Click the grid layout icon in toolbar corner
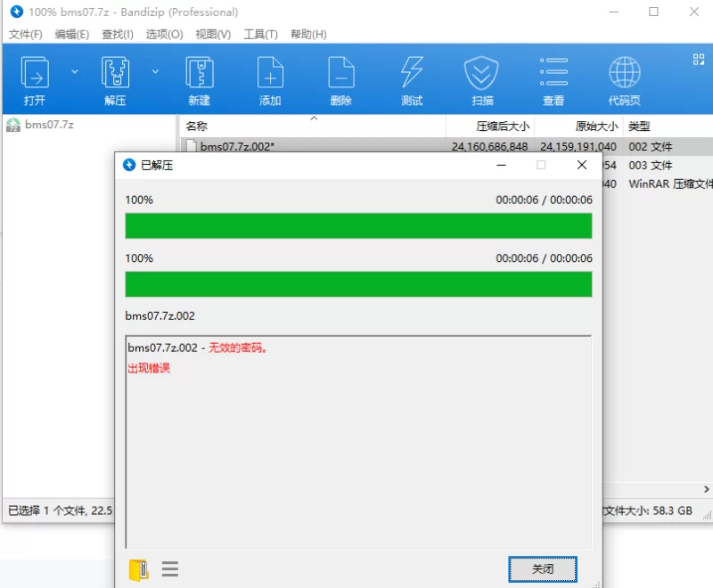This screenshot has height=588, width=713. [699, 60]
